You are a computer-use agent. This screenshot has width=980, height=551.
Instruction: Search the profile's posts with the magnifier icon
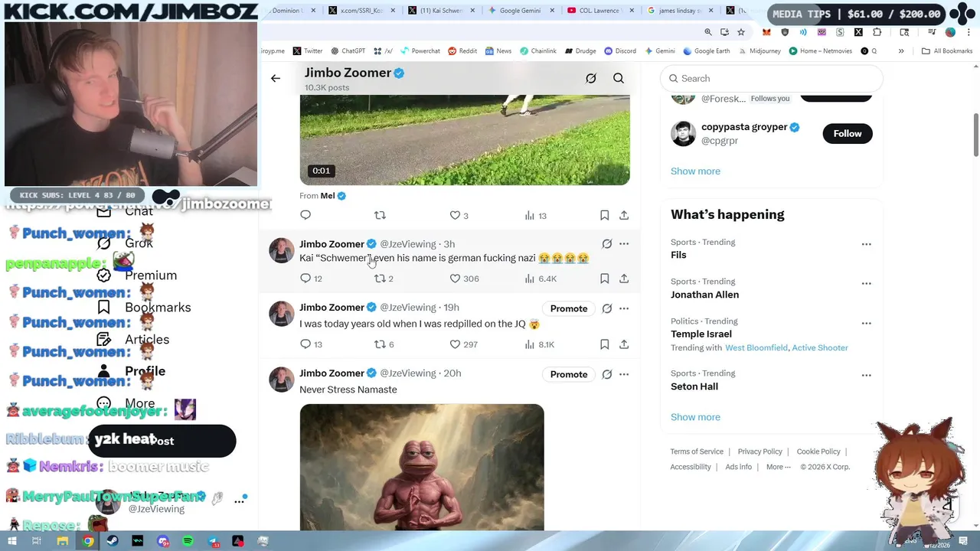tap(619, 78)
